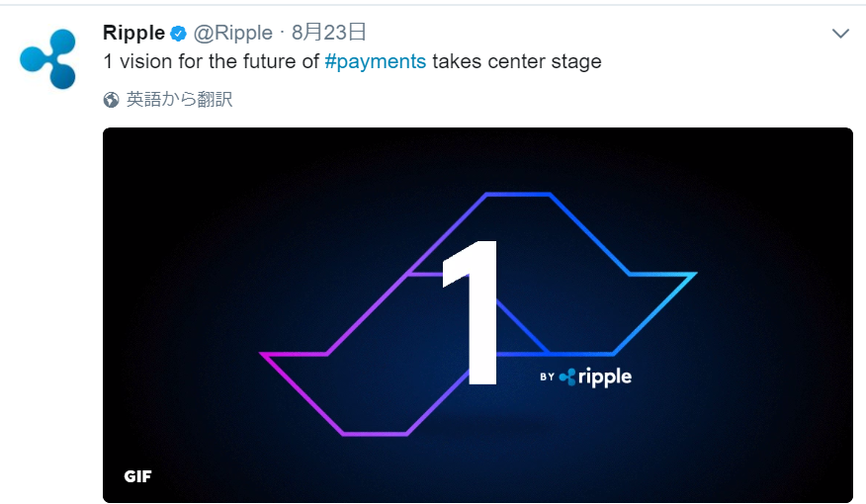Click the small ripple logo icon in GIF
Screen dimensions: 866x504
pos(567,378)
